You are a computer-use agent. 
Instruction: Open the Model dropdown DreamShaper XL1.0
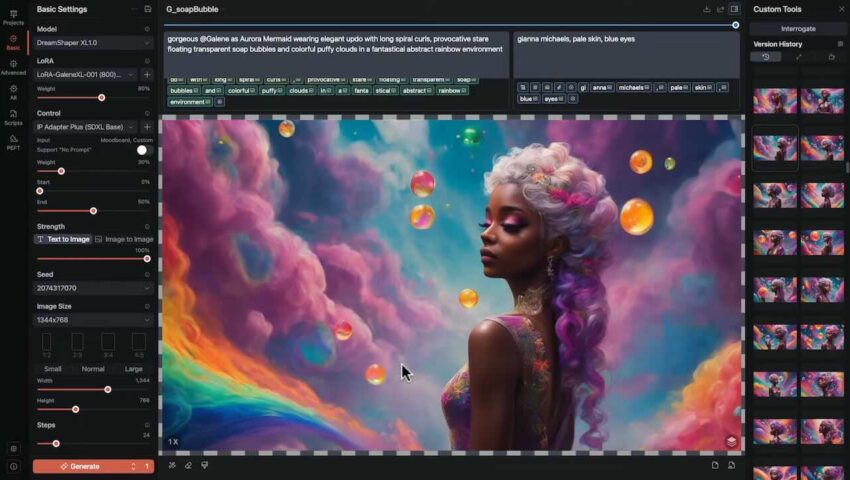tap(92, 43)
